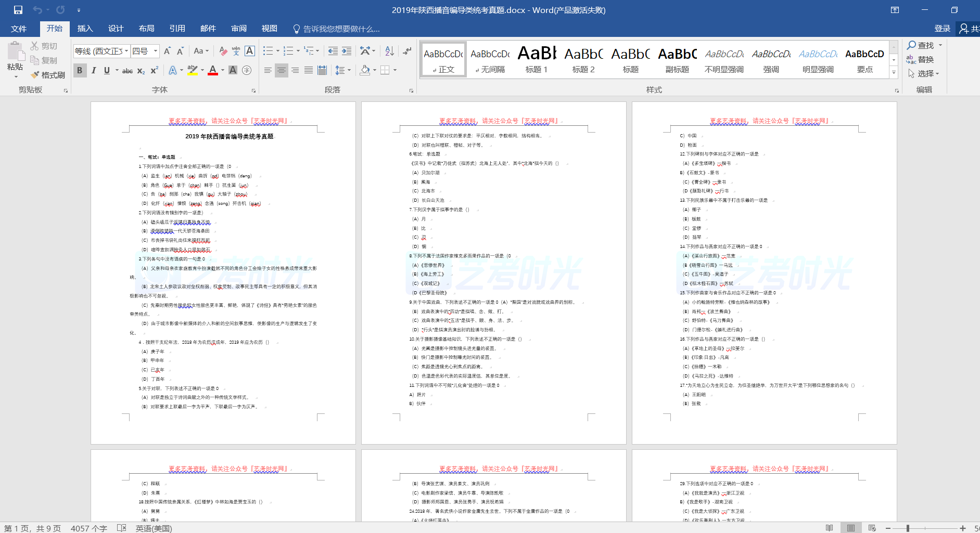Click the Sort (A-Z) icon
The width and height of the screenshot is (980, 533).
click(389, 51)
